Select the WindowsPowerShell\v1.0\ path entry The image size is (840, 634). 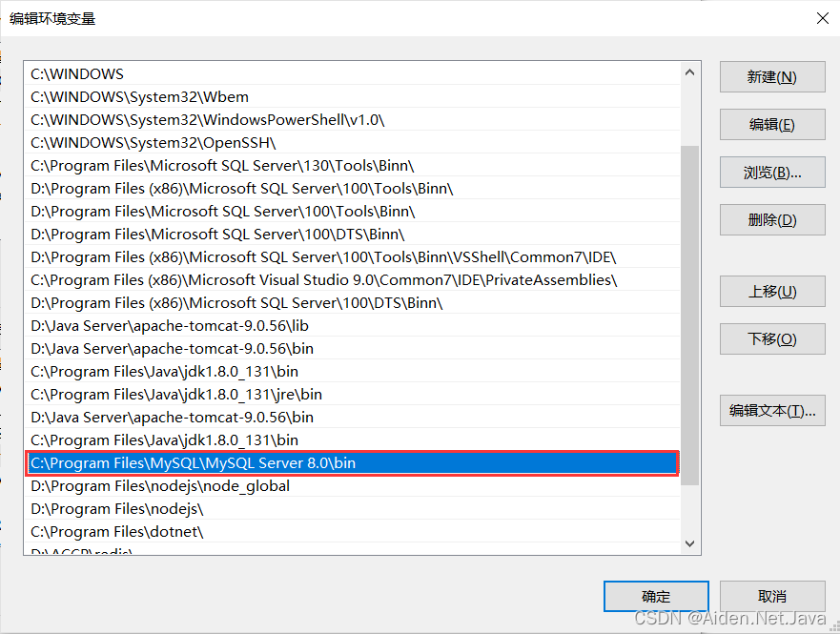[x=352, y=120]
